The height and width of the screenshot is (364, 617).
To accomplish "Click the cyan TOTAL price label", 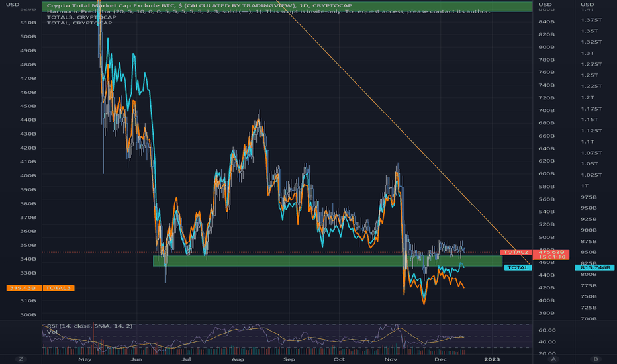I will coord(518,267).
